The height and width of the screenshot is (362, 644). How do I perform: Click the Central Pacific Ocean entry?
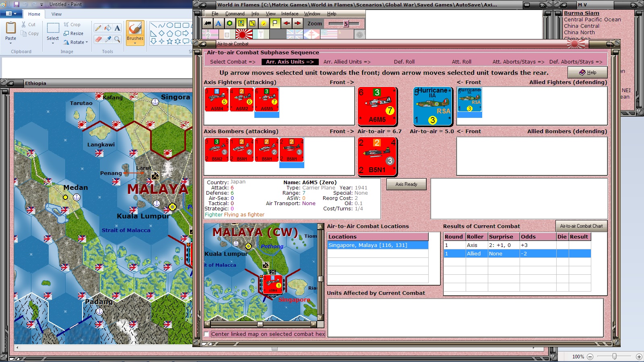pos(592,20)
